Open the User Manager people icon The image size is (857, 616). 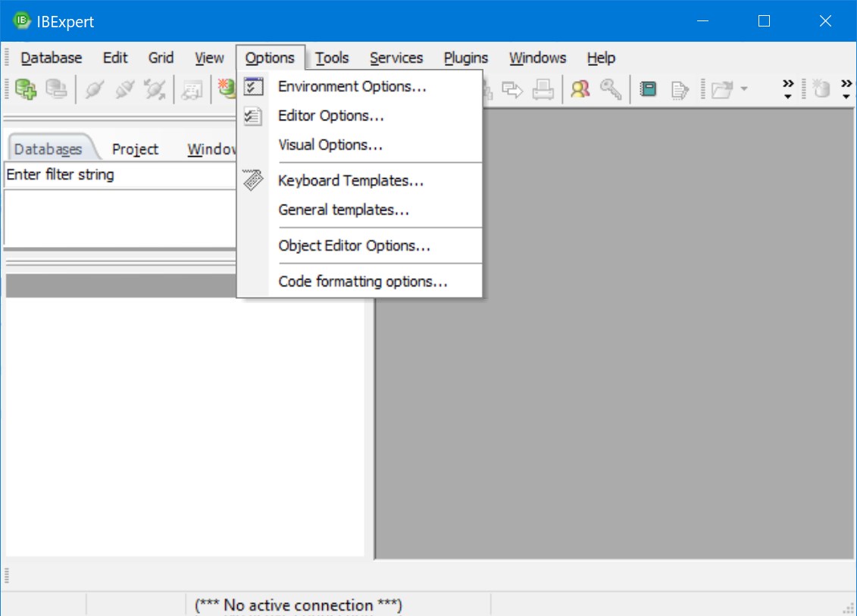(x=580, y=89)
